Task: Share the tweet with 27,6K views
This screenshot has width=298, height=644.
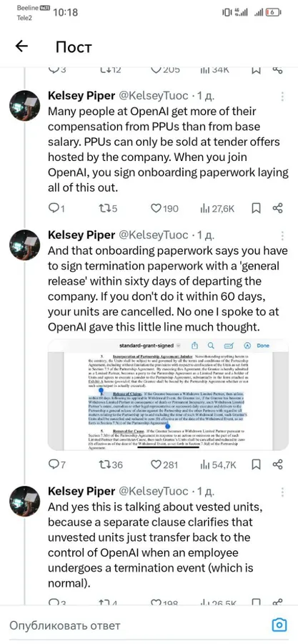Action: tap(278, 209)
